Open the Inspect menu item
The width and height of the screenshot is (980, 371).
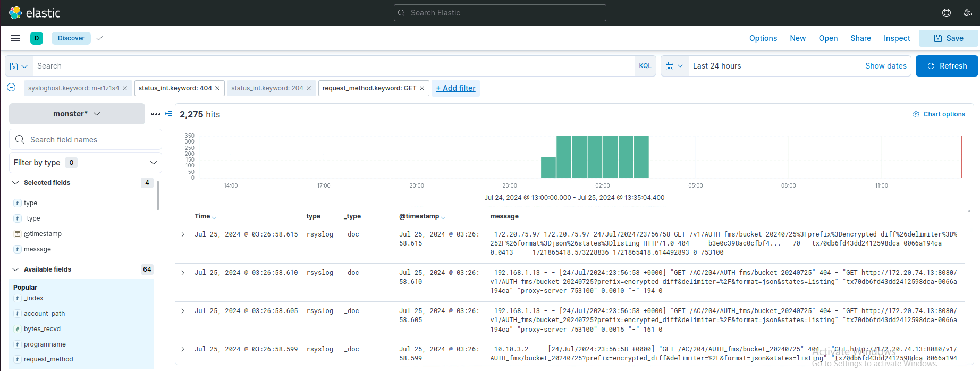pos(897,38)
